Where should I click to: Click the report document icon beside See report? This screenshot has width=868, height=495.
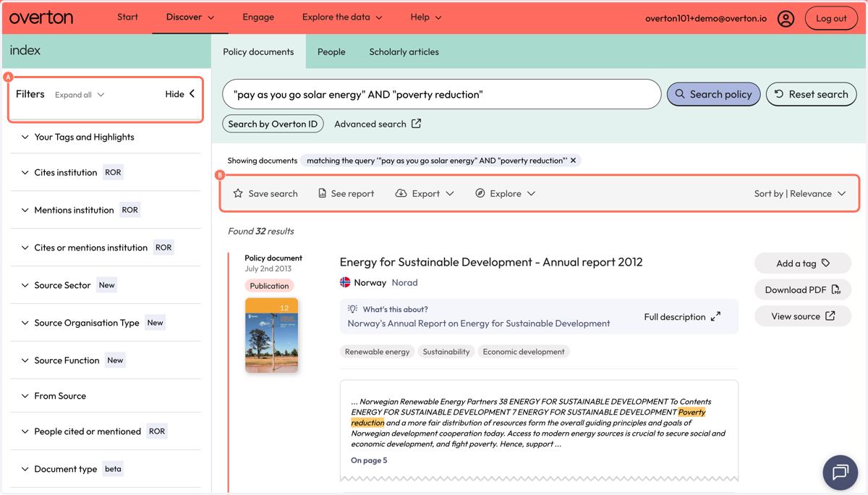[x=322, y=193]
